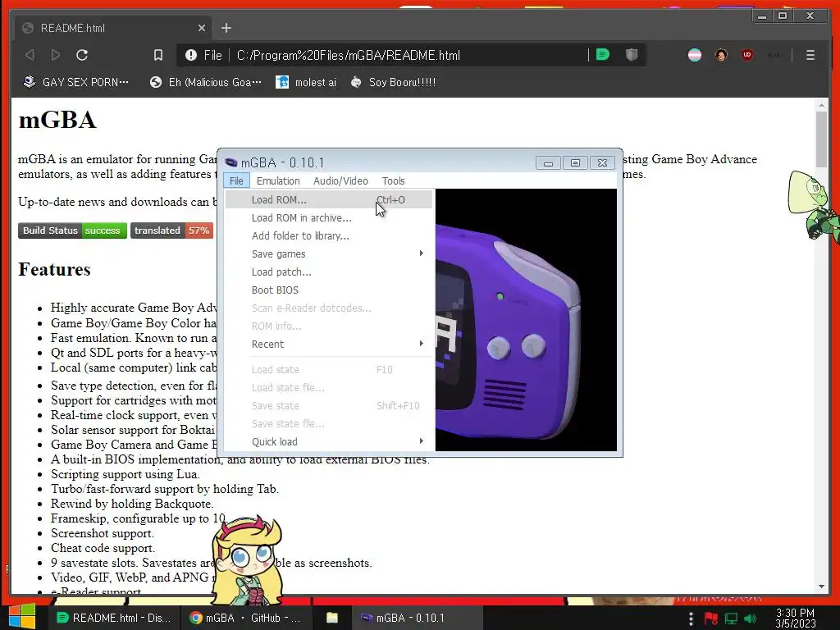Choose Load patch... menu entry
This screenshot has width=840, height=630.
(x=328, y=272)
